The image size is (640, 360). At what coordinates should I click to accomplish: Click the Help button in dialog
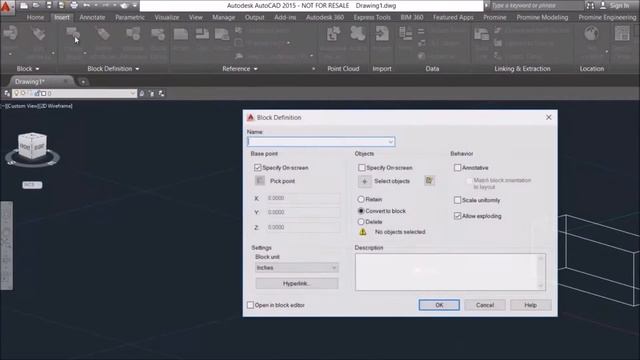click(x=531, y=305)
